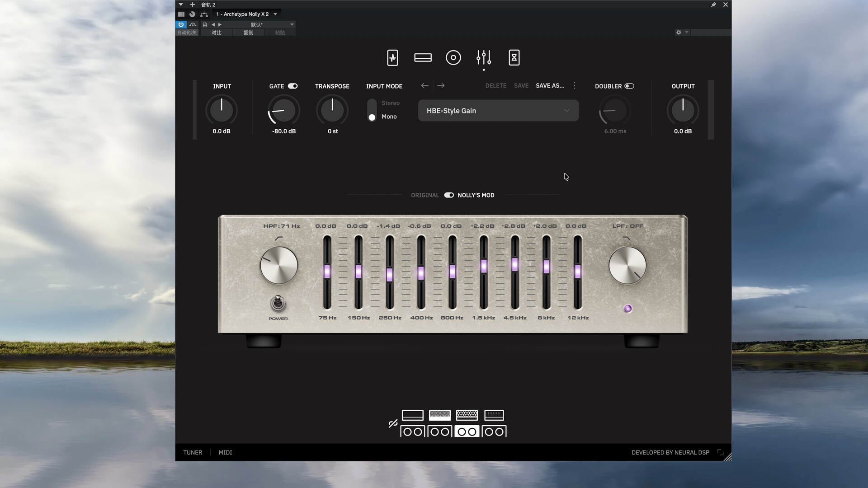
Task: Select Stereo input mode
Action: 390,103
